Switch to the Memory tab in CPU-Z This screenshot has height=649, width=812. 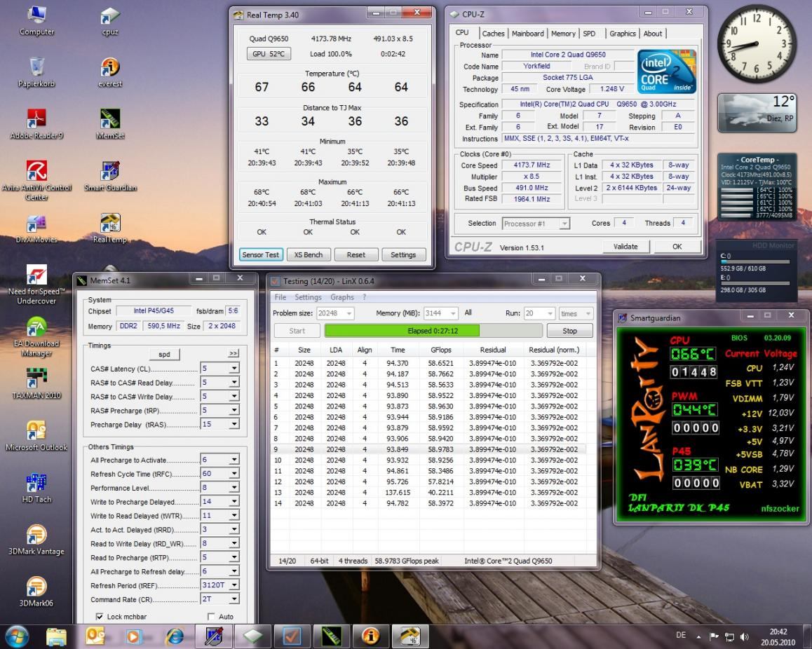(563, 34)
